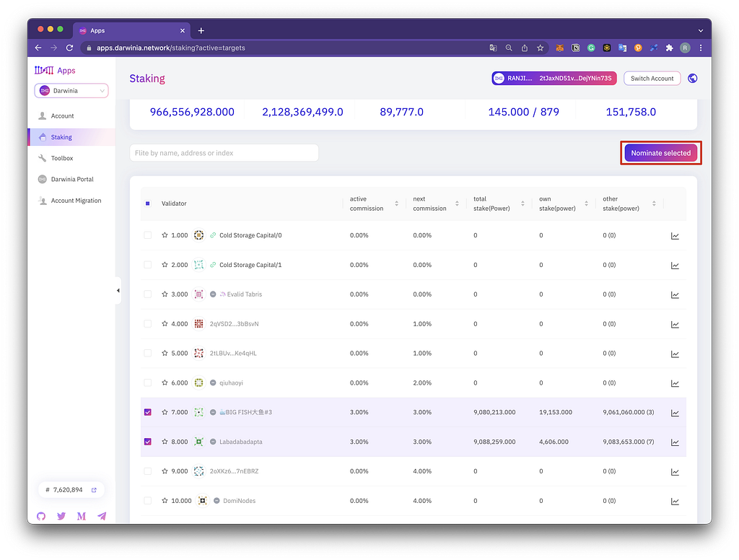Open chart for qiuhaoyi row
Image resolution: width=739 pixels, height=560 pixels.
tap(675, 383)
